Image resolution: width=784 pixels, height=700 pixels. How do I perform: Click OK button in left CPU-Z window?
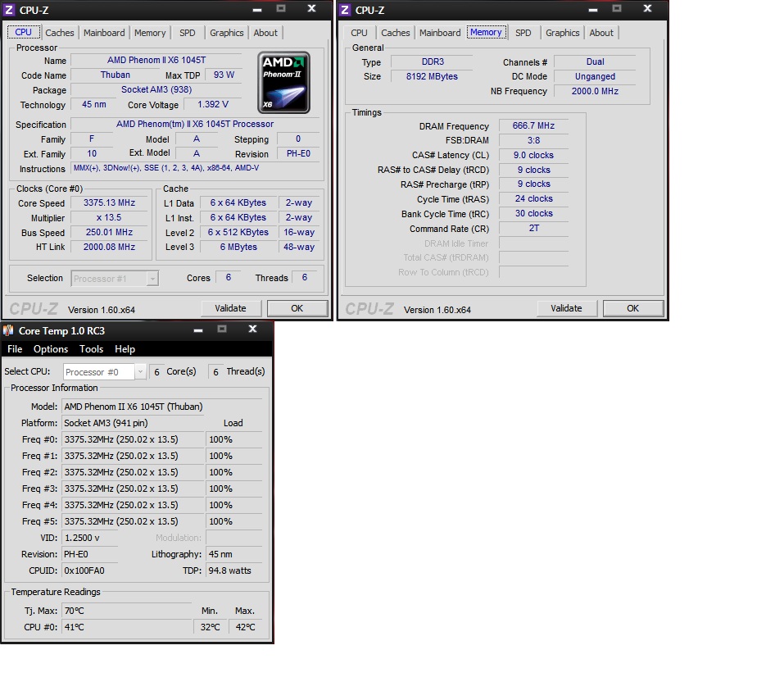coord(297,308)
